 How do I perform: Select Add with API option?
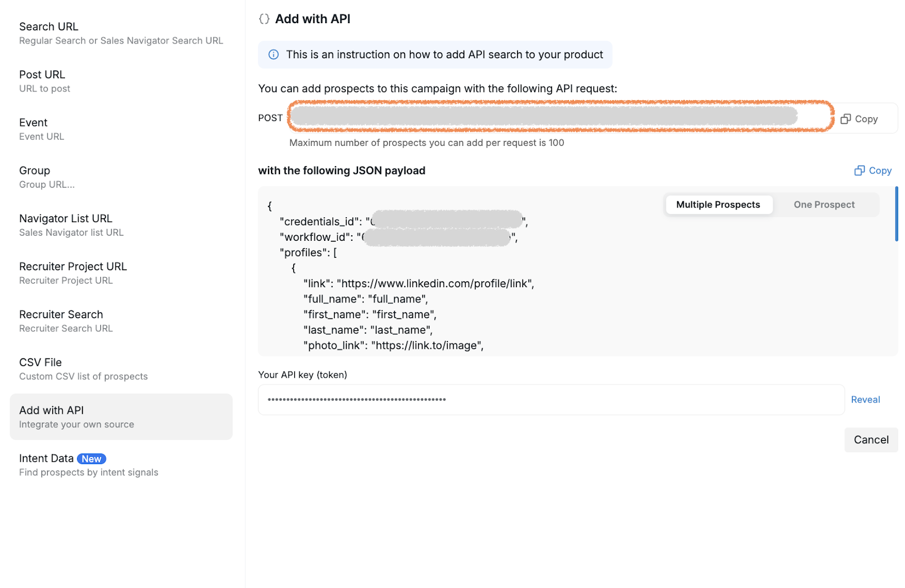tap(121, 417)
